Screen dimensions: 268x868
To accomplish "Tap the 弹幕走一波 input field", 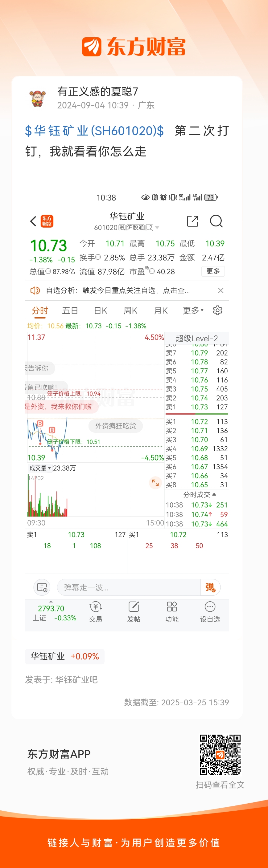I will (129, 587).
